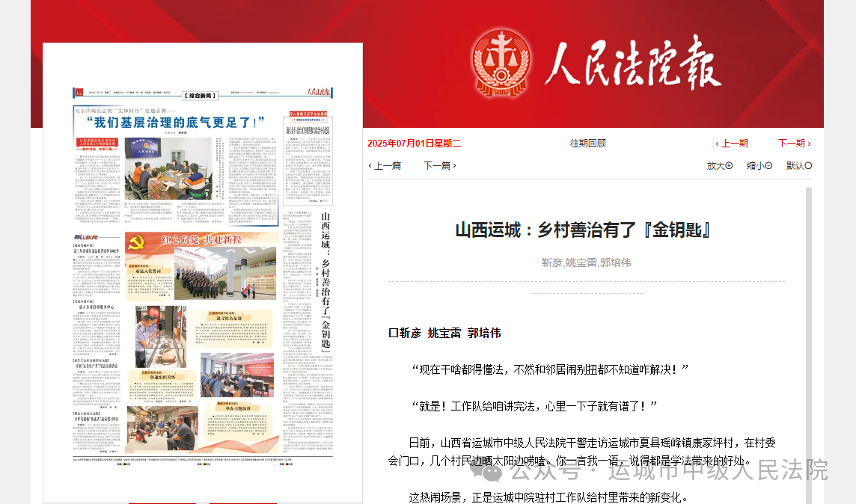Go to next issue 下一期
The image size is (856, 504).
click(x=795, y=144)
